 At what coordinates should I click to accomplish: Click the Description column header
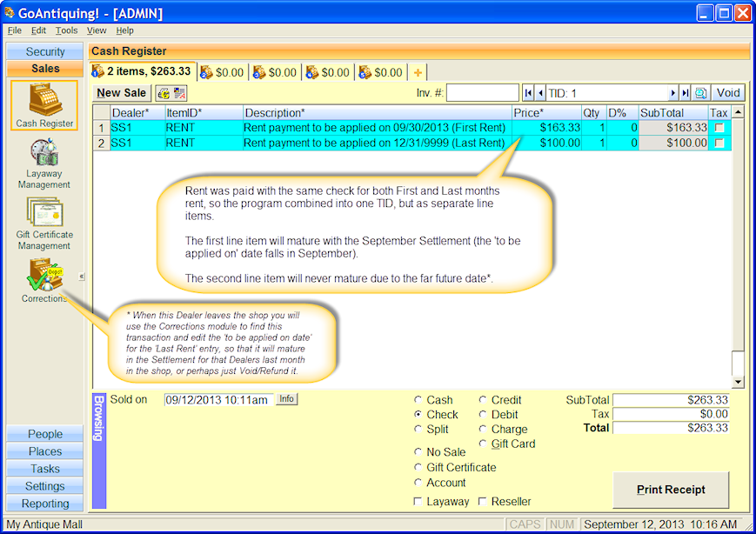pyautogui.click(x=378, y=113)
